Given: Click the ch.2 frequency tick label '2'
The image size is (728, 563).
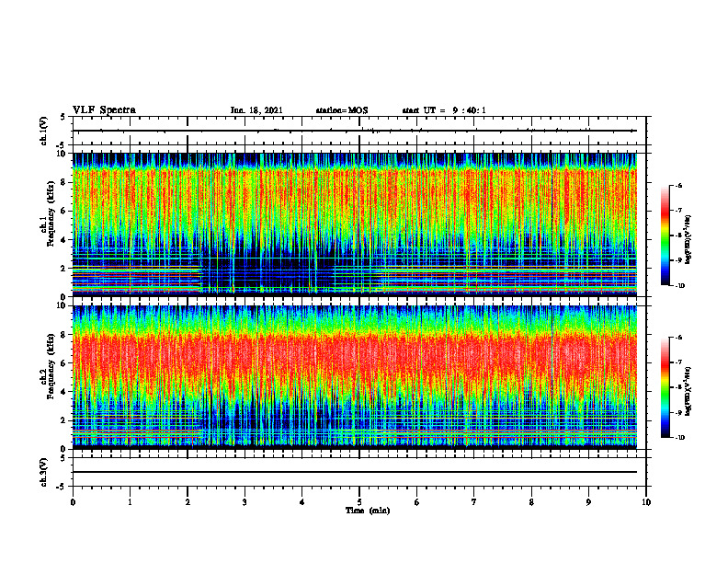Looking at the screenshot, I should coord(64,420).
